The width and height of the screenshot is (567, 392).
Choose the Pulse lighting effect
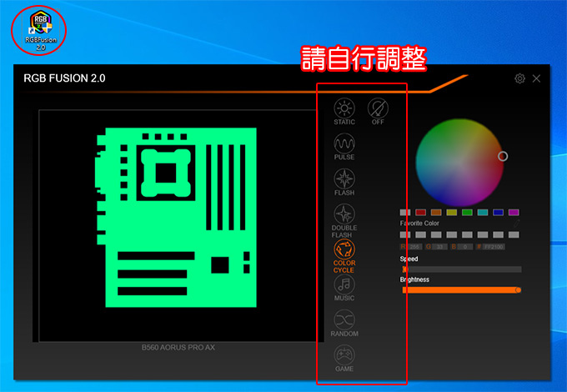pos(344,147)
